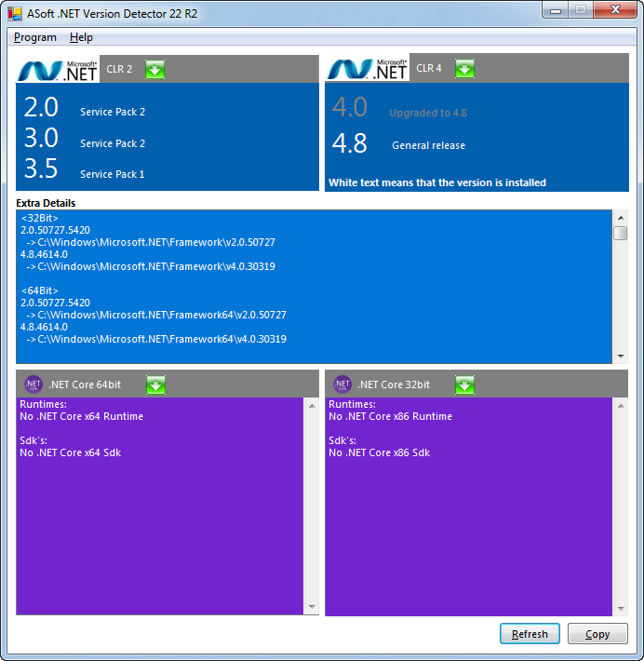Click the 'Upgraded to 4.8' text
The image size is (644, 661).
point(428,113)
